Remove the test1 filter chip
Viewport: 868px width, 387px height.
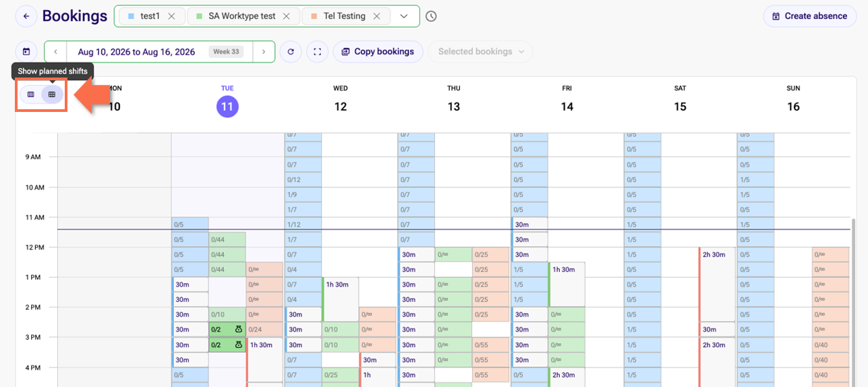(171, 16)
